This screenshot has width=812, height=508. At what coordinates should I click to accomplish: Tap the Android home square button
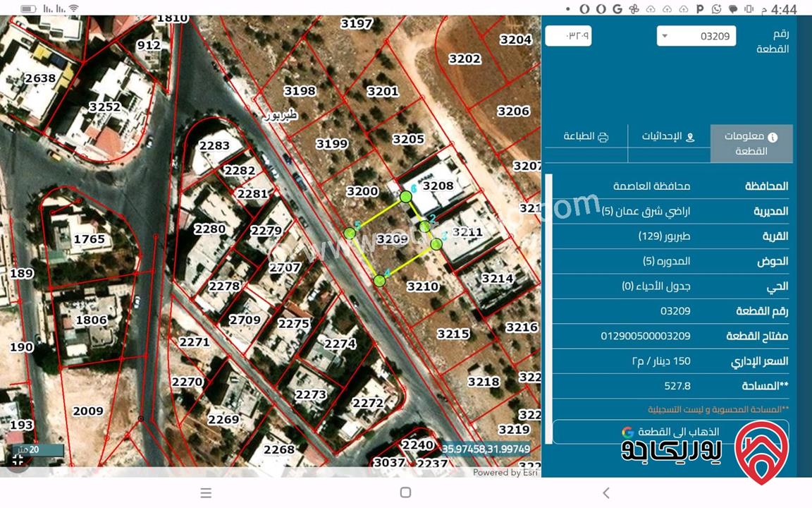(405, 492)
